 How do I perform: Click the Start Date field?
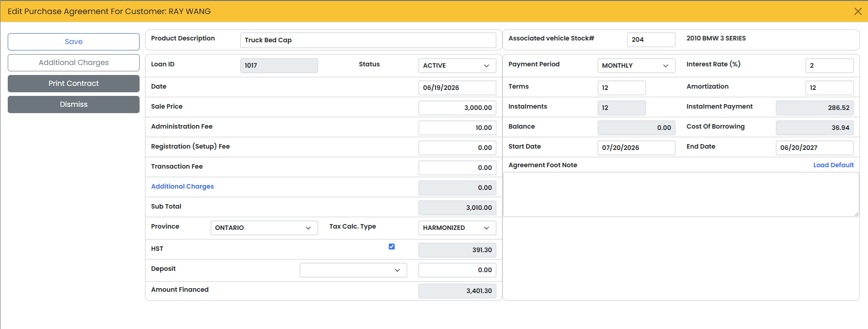(x=636, y=148)
